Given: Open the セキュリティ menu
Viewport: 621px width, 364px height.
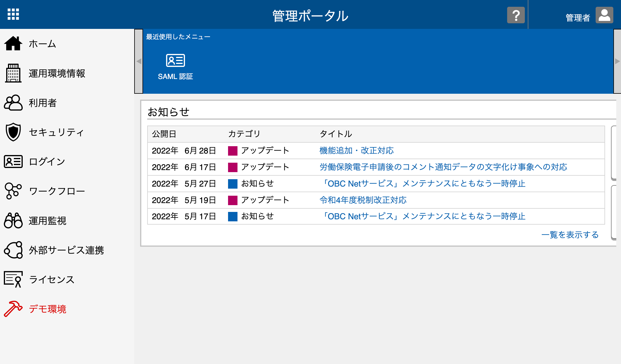Looking at the screenshot, I should pyautogui.click(x=56, y=132).
